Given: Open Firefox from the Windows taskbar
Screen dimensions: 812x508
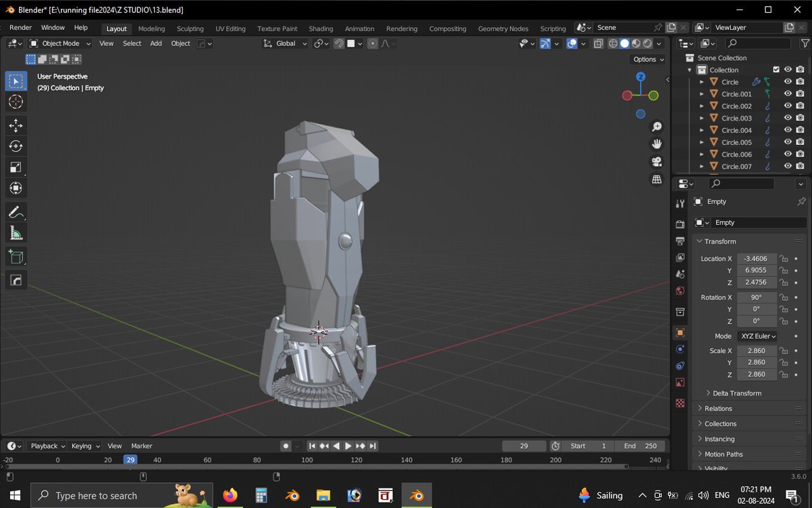Looking at the screenshot, I should tap(230, 495).
